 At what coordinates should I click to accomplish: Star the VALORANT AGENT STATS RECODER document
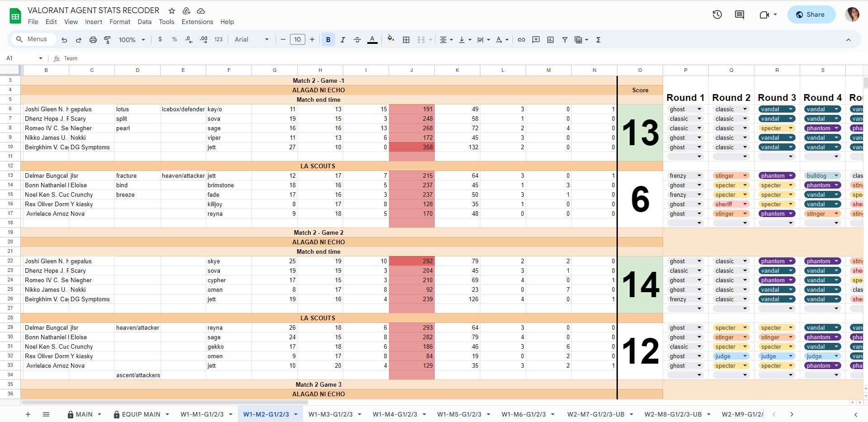[172, 11]
